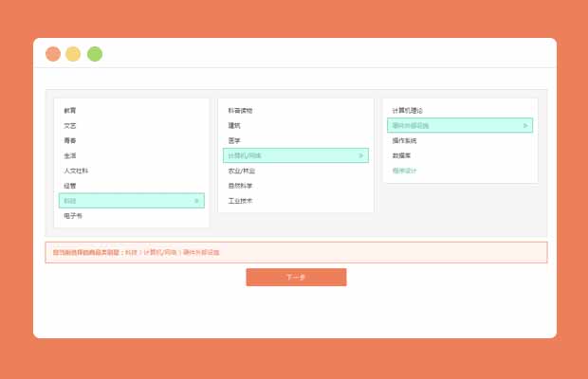
Task: Click the yellow window minimize dot
Action: pos(73,54)
